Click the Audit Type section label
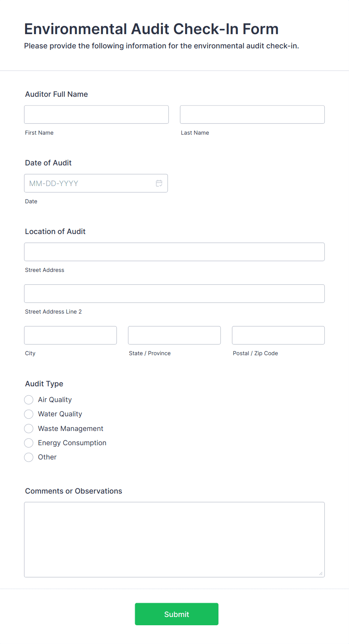349x644 pixels. point(44,384)
